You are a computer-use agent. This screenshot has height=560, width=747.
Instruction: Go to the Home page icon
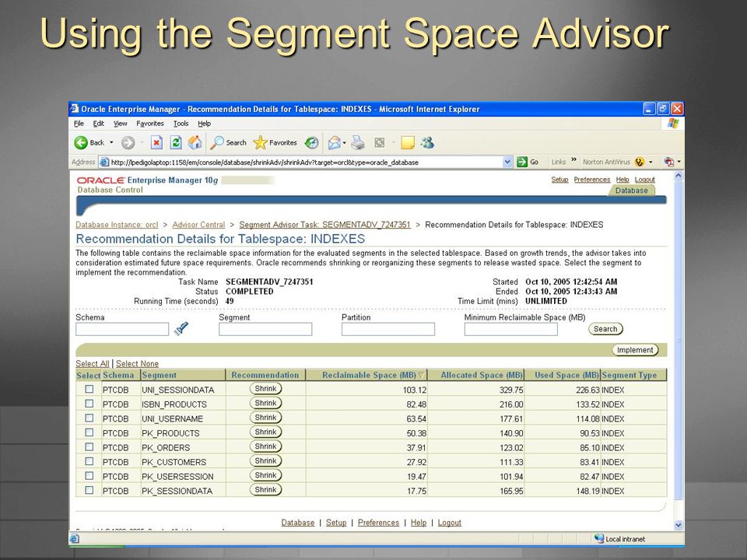(195, 142)
